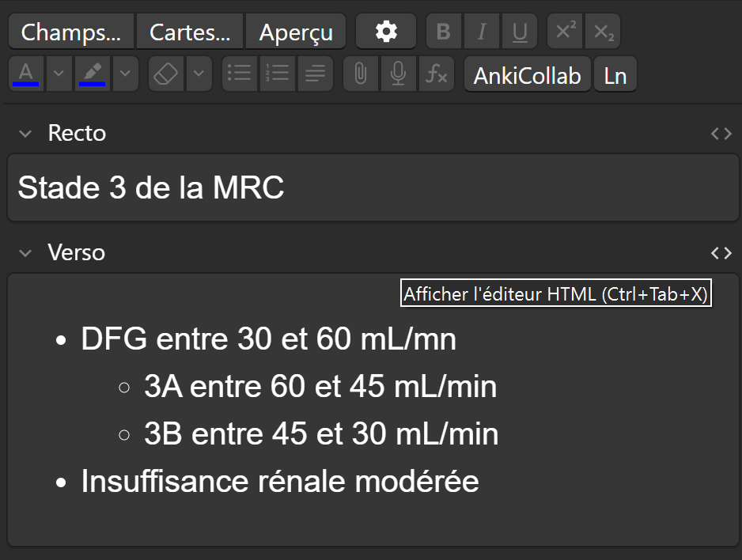742x560 pixels.
Task: Apply italic formatting
Action: point(482,32)
